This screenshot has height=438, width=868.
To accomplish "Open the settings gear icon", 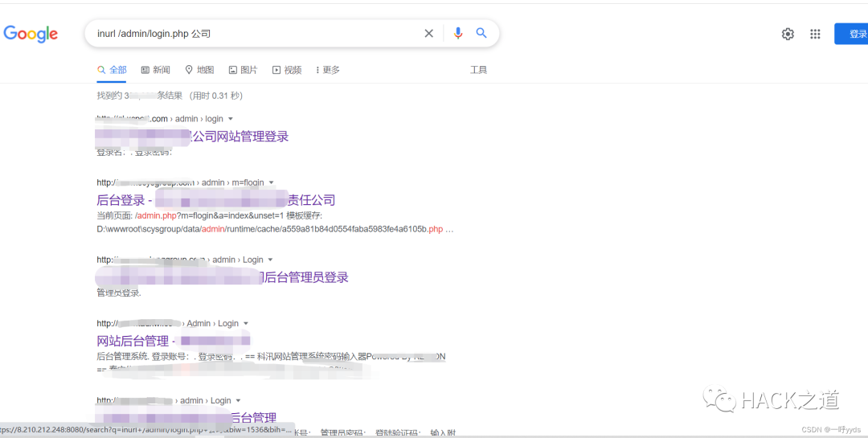I will (788, 34).
